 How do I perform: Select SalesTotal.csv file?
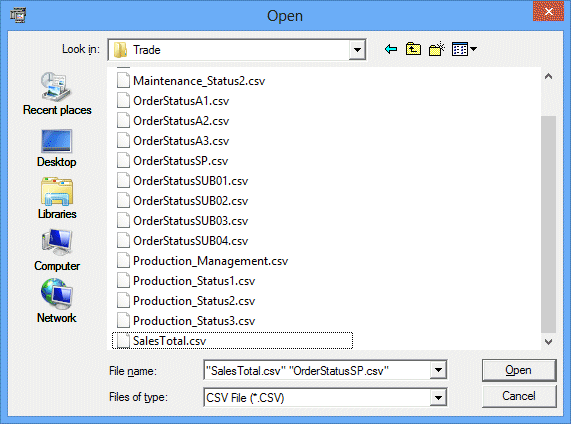coord(170,341)
